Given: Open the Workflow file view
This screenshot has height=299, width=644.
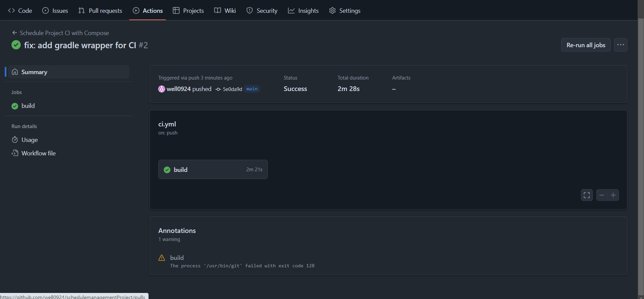Looking at the screenshot, I should click(x=69, y=153).
